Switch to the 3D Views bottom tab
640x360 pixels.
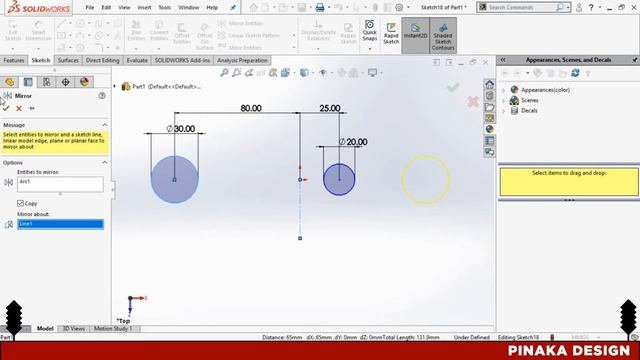(73, 329)
